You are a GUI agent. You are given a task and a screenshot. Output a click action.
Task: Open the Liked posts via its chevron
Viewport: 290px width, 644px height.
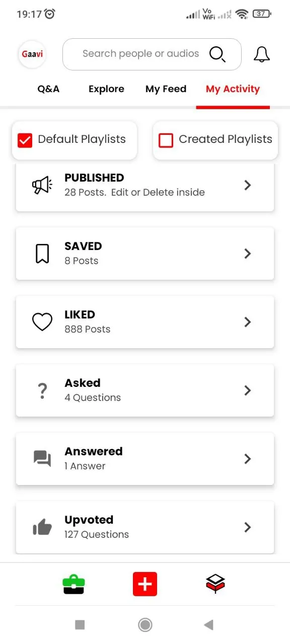247,322
